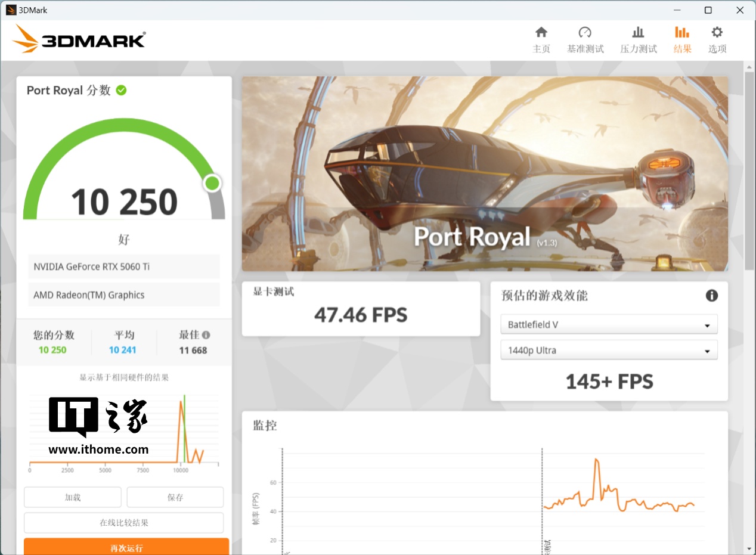Click the 加载 (Load) button
Image resolution: width=756 pixels, height=555 pixels.
(73, 497)
